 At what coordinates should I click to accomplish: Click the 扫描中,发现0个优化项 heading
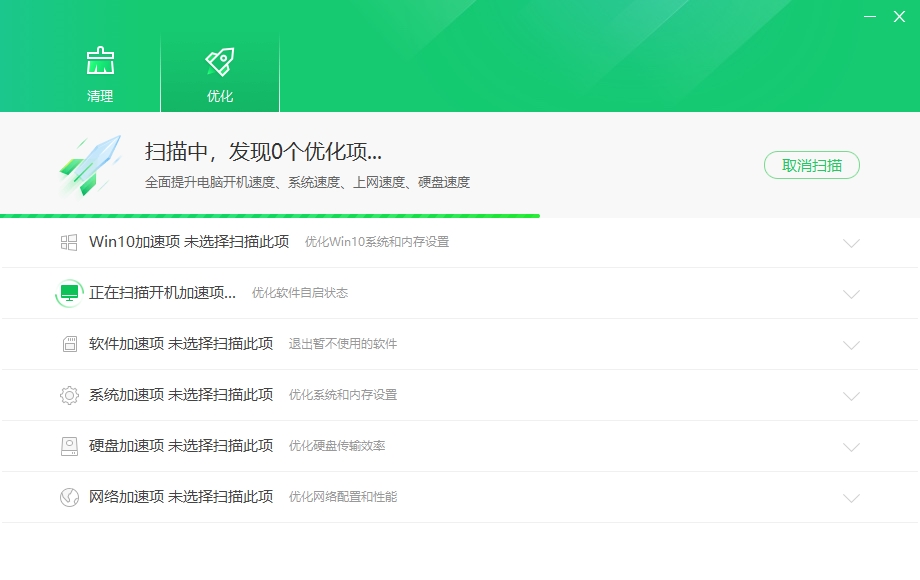click(263, 152)
